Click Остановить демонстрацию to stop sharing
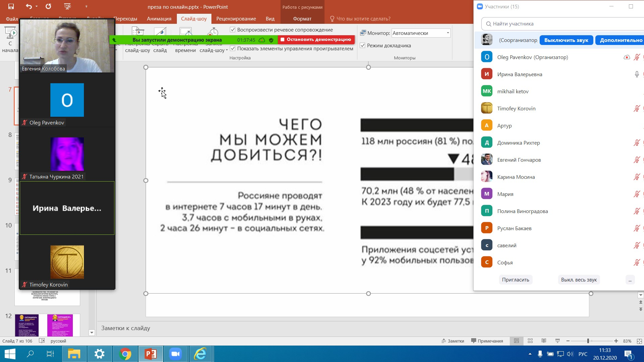Viewport: 644px width, 362px height. pos(316,40)
